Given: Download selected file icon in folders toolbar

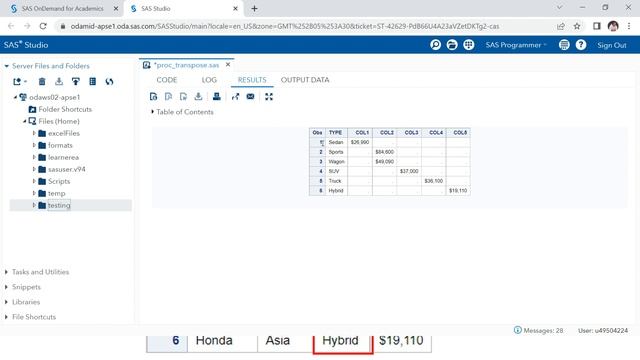Looking at the screenshot, I should (x=59, y=82).
